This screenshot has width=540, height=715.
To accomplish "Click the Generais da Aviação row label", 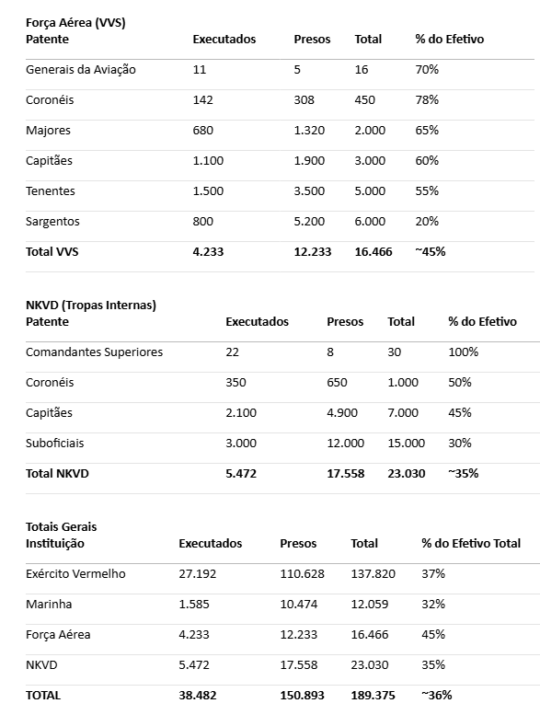I will coord(81,70).
